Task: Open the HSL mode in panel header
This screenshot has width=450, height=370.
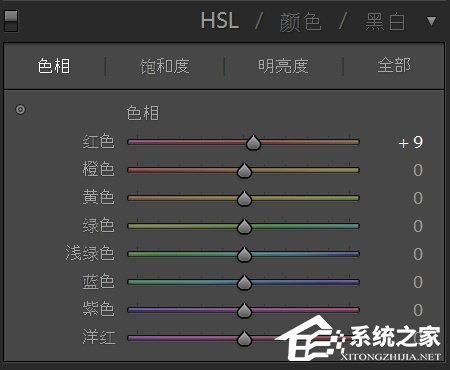Action: [x=220, y=21]
